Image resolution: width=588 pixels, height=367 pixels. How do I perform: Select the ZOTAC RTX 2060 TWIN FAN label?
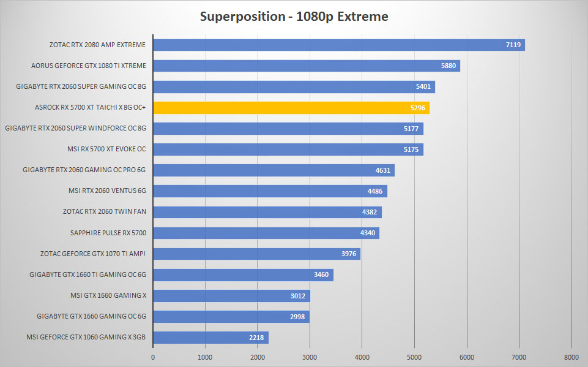coord(104,211)
